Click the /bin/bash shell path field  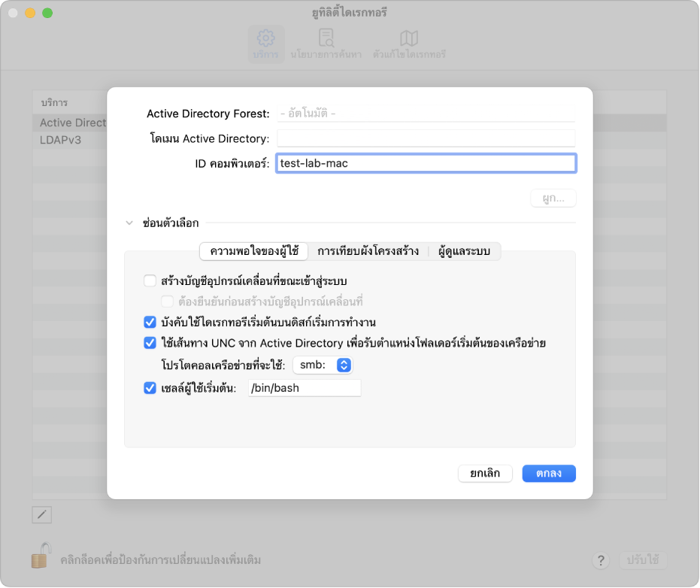(x=305, y=387)
